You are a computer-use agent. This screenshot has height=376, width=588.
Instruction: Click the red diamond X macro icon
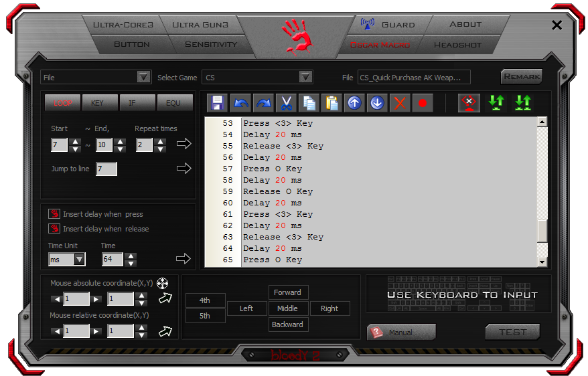coord(469,102)
